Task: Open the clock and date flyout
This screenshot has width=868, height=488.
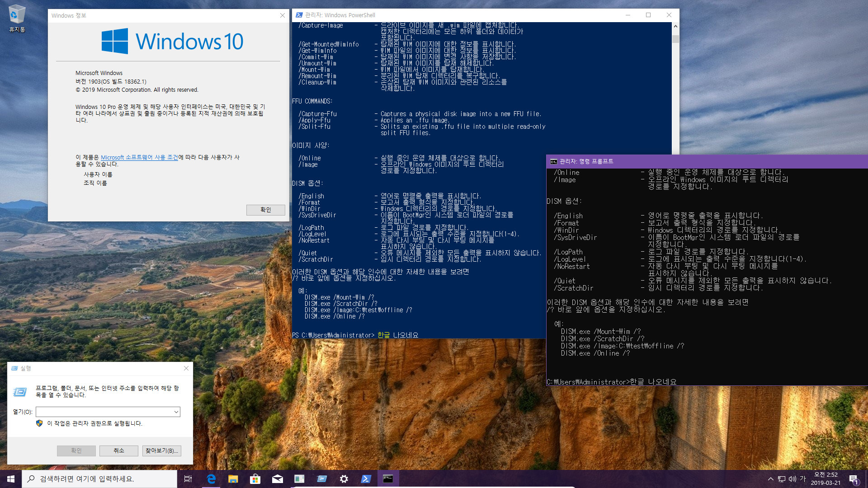Action: pyautogui.click(x=826, y=479)
